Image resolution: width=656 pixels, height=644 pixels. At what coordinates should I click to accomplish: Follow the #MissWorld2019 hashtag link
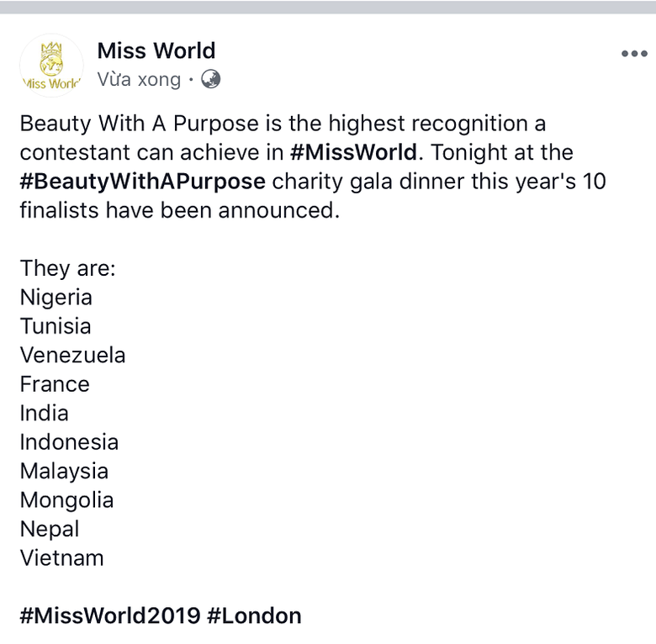[x=110, y=615]
